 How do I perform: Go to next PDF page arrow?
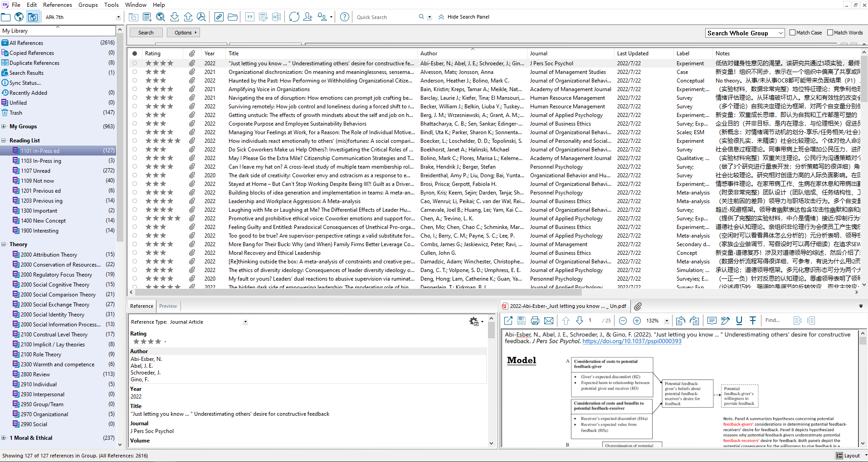(580, 321)
